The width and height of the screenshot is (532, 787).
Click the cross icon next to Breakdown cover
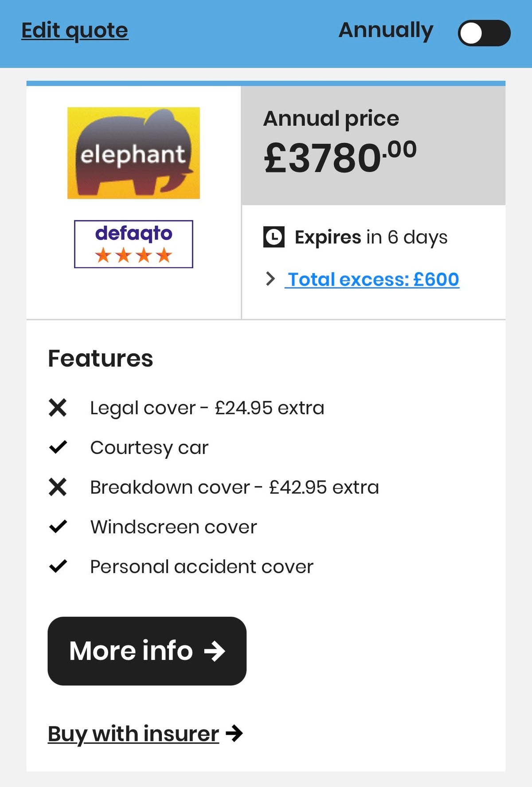[58, 487]
